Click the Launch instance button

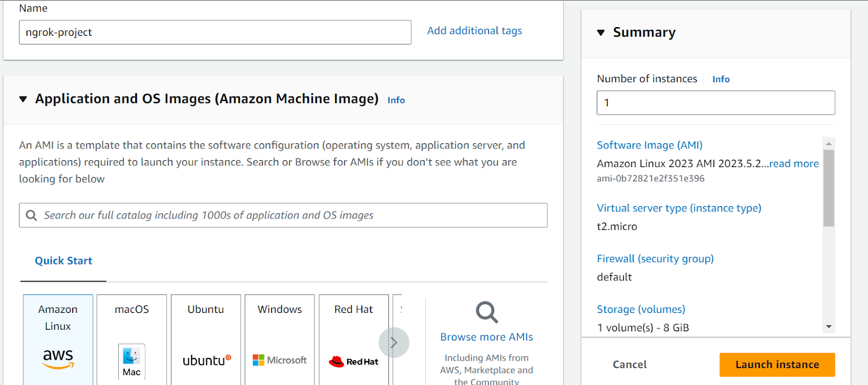click(x=777, y=364)
